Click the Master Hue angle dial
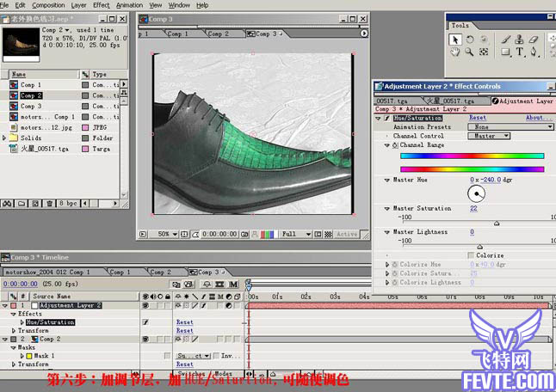Viewport: 556px width, 392px height. point(476,193)
